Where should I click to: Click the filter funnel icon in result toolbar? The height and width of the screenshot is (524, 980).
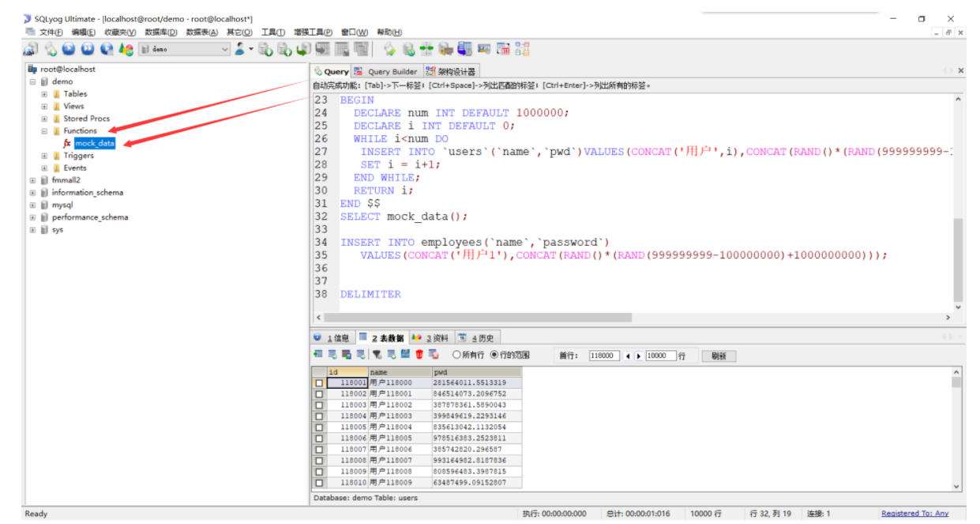point(377,355)
